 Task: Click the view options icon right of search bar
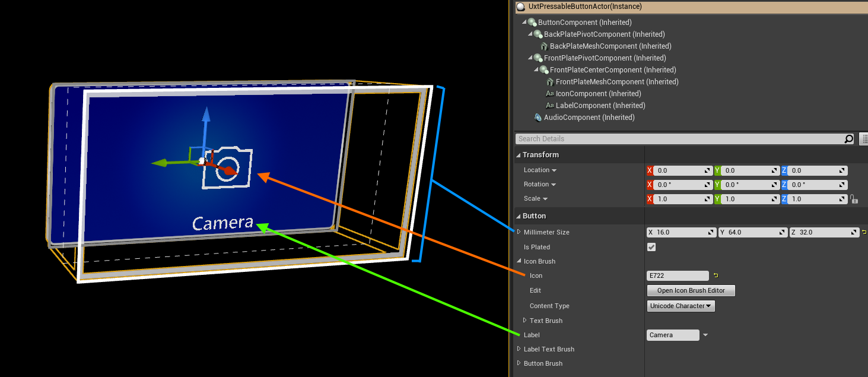point(864,138)
